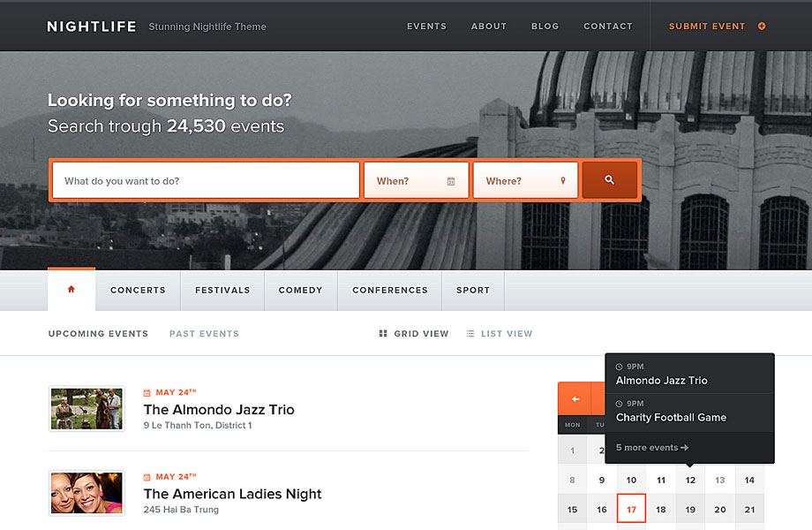Click the location pin in Where field
Image resolution: width=812 pixels, height=530 pixels.
(x=563, y=181)
